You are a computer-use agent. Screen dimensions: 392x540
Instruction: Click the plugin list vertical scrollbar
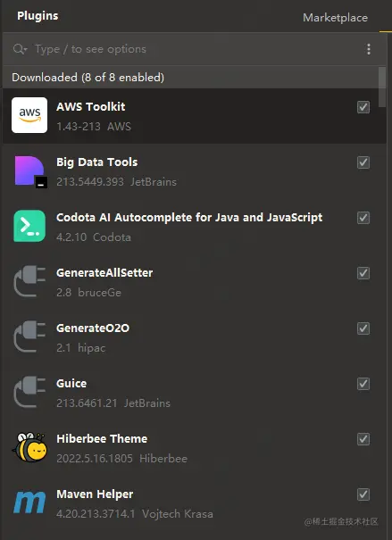pyautogui.click(x=382, y=87)
